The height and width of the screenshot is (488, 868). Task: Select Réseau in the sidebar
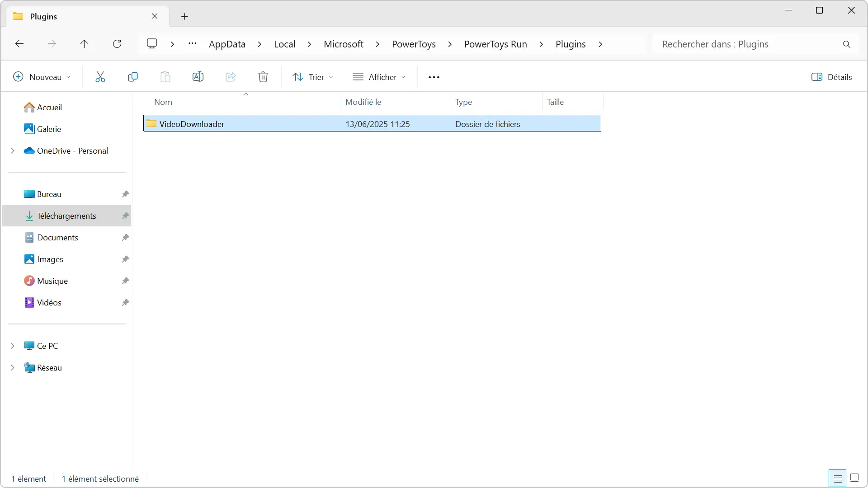point(49,367)
